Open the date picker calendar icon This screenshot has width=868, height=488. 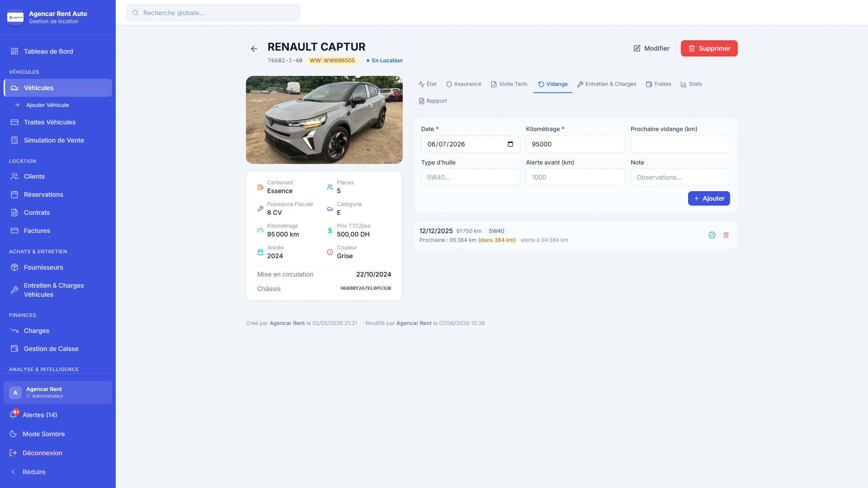pyautogui.click(x=510, y=144)
